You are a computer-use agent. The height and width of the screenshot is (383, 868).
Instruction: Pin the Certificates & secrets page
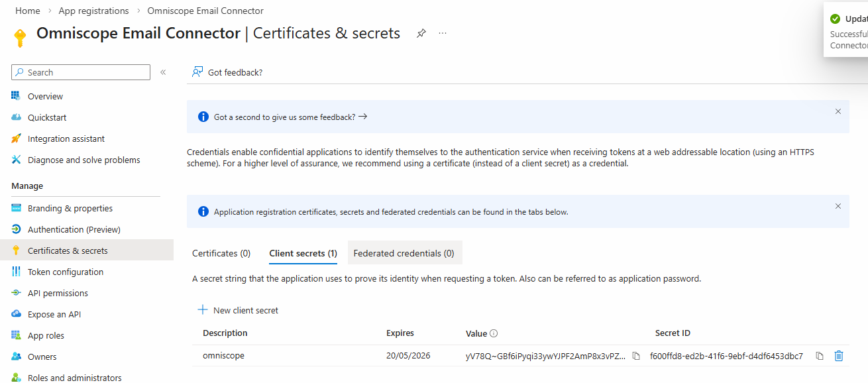pyautogui.click(x=421, y=33)
